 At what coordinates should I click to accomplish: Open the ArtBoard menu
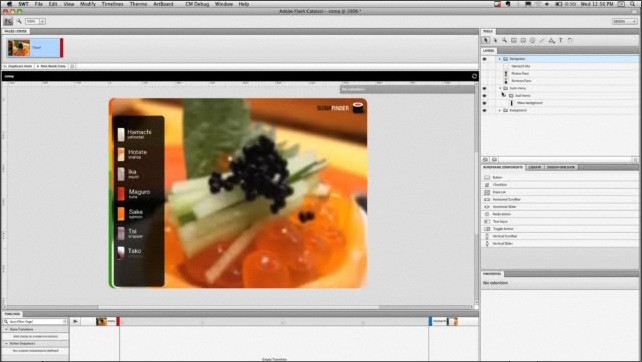[x=163, y=4]
